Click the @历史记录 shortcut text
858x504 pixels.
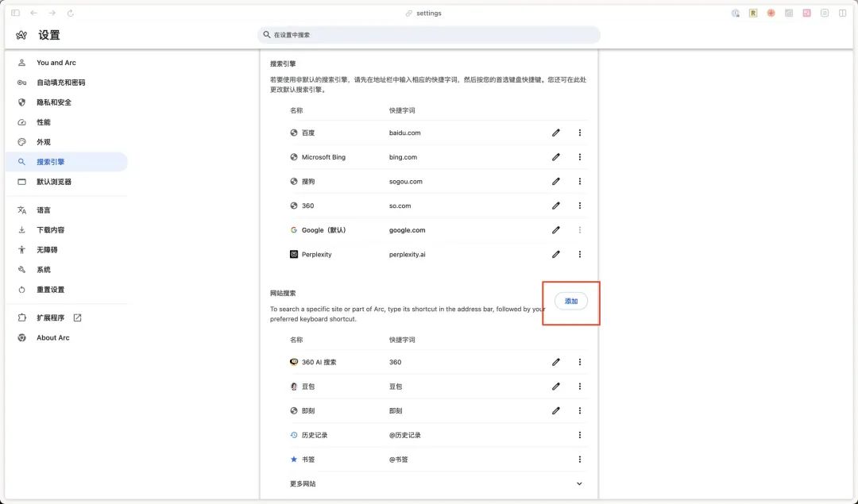[x=405, y=435]
